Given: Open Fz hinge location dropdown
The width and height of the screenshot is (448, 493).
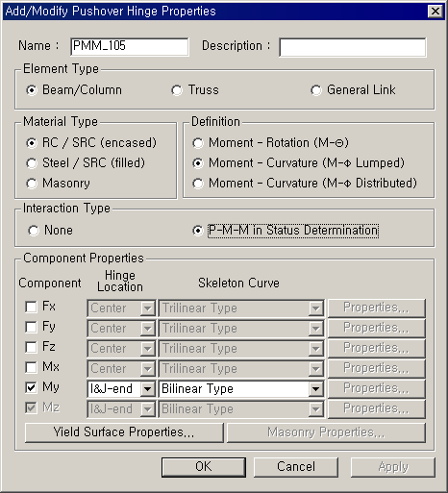Looking at the screenshot, I should coord(147,349).
